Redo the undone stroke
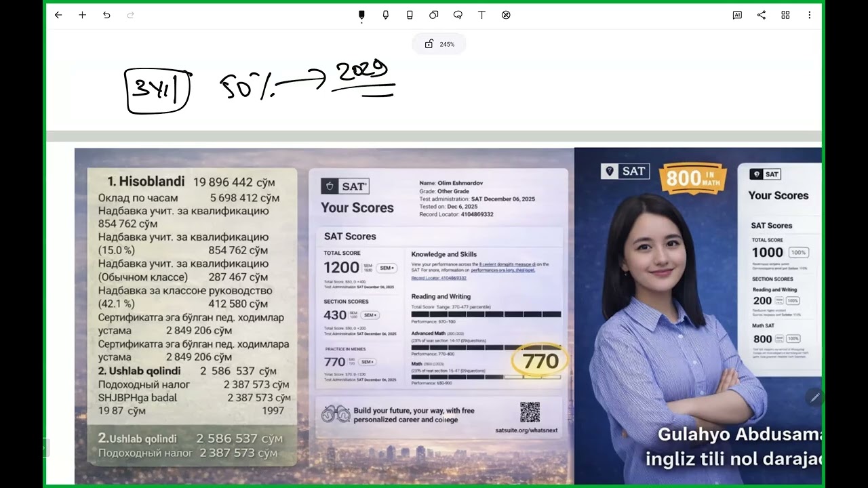 tap(130, 15)
